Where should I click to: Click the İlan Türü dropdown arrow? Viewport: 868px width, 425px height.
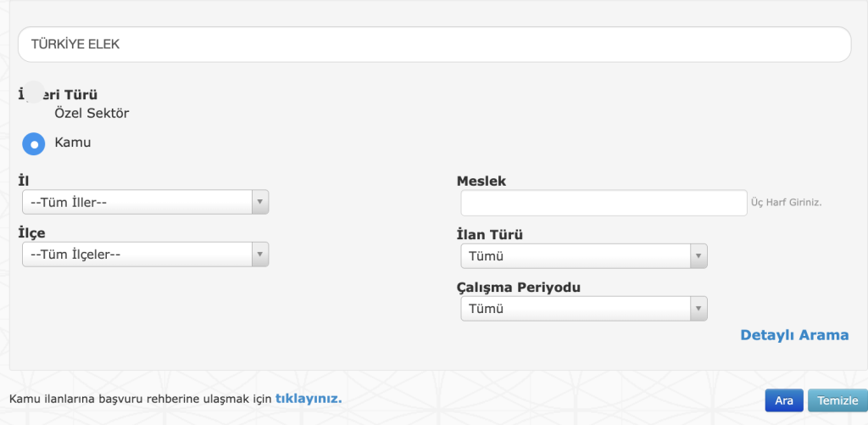pos(698,256)
